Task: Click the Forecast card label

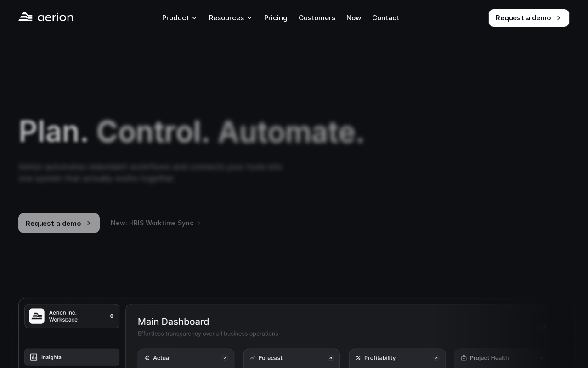Action: 271,358
